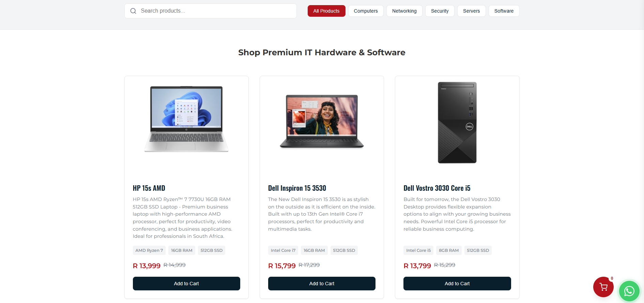Filter by Computers category
This screenshot has height=303, width=644.
[x=366, y=11]
